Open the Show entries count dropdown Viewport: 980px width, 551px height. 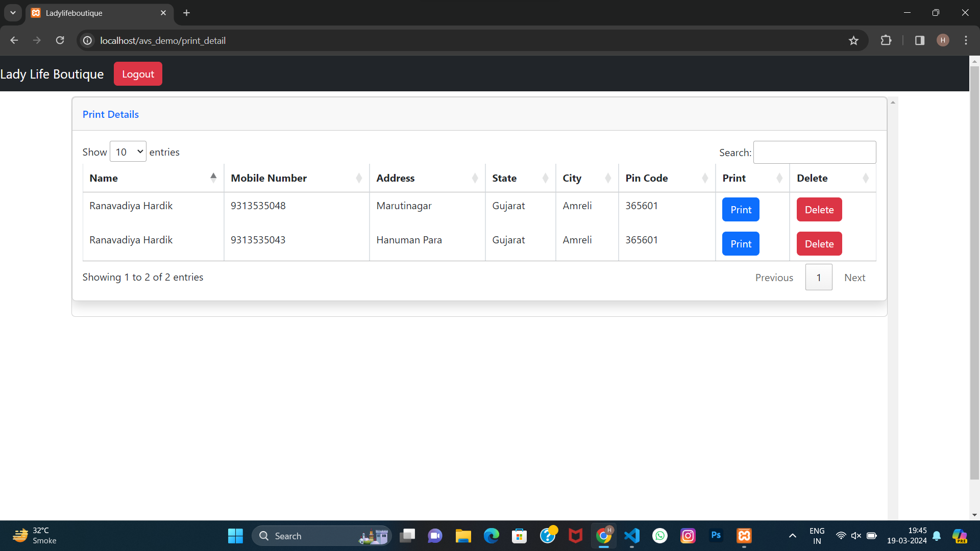pos(128,152)
